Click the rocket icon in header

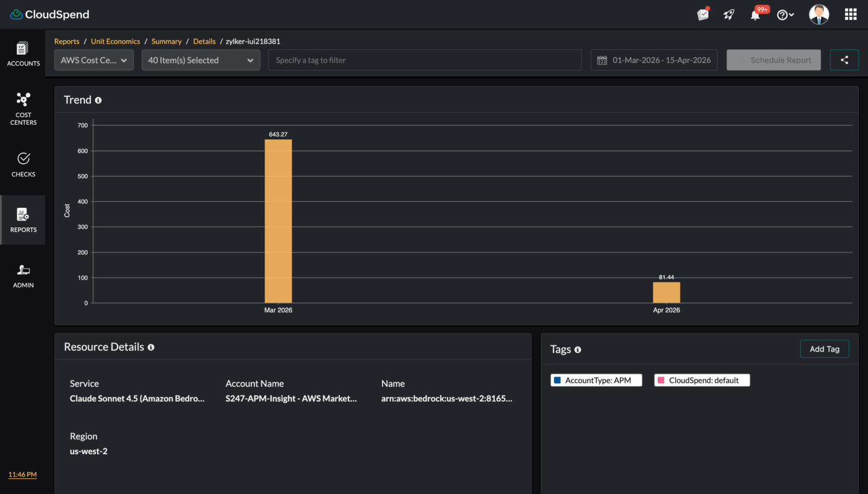(x=729, y=15)
